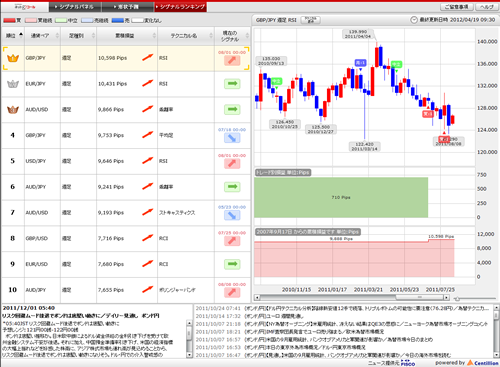The height and width of the screenshot is (367, 500).
Task: Click the blue sell arrow in rank 7 Stochastics row
Action: coord(232,215)
